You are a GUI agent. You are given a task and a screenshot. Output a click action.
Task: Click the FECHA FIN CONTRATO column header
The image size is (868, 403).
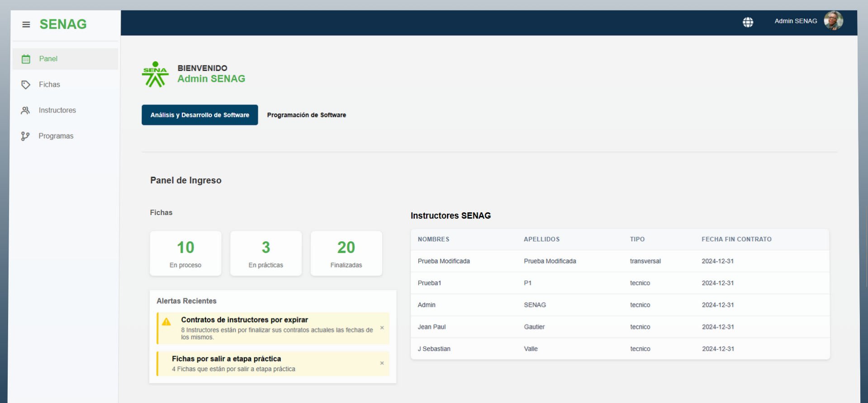(736, 239)
